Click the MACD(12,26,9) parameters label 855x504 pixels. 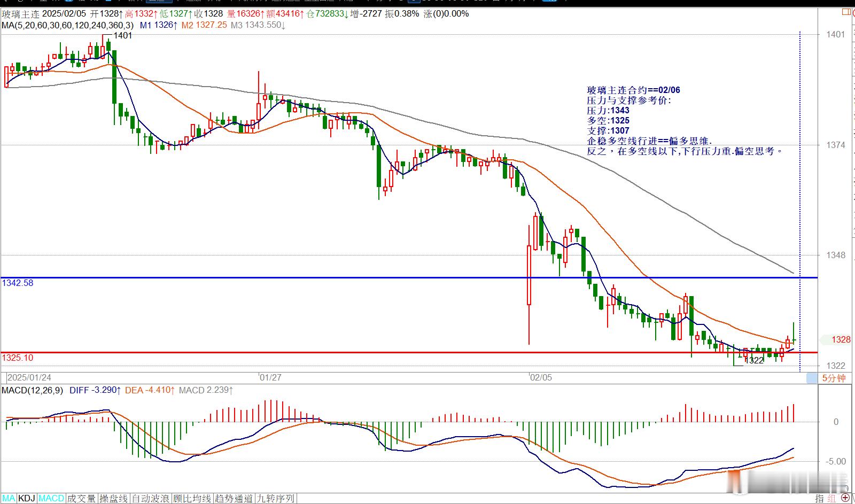pyautogui.click(x=32, y=390)
